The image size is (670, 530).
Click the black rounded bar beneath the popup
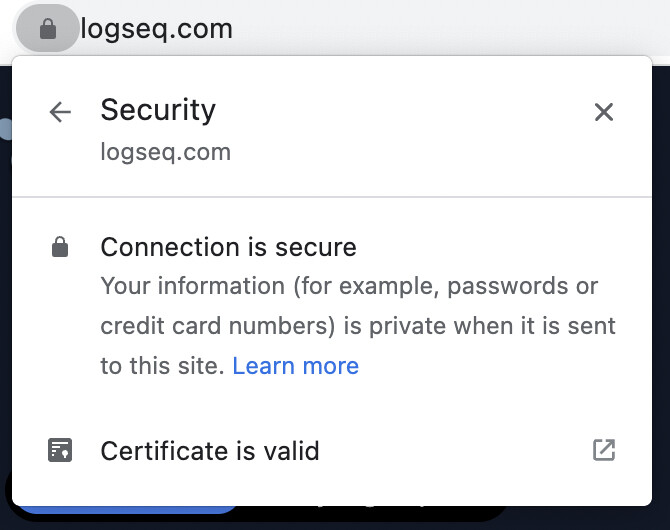pyautogui.click(x=372, y=513)
